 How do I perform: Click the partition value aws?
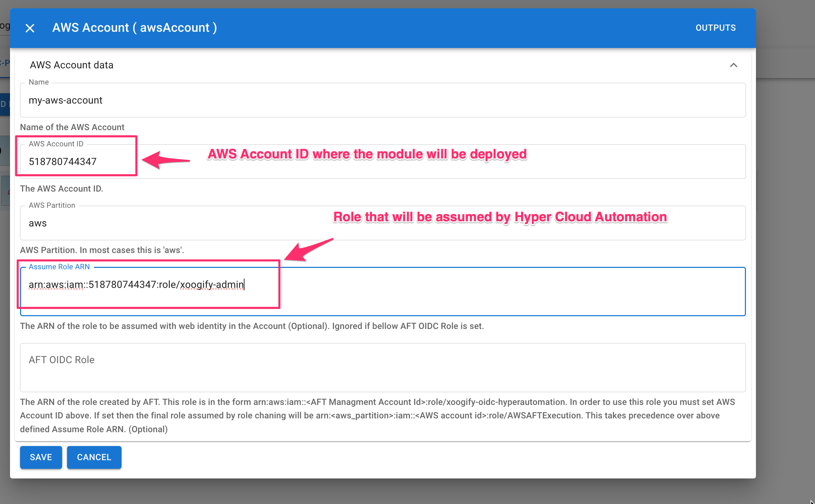click(x=37, y=223)
